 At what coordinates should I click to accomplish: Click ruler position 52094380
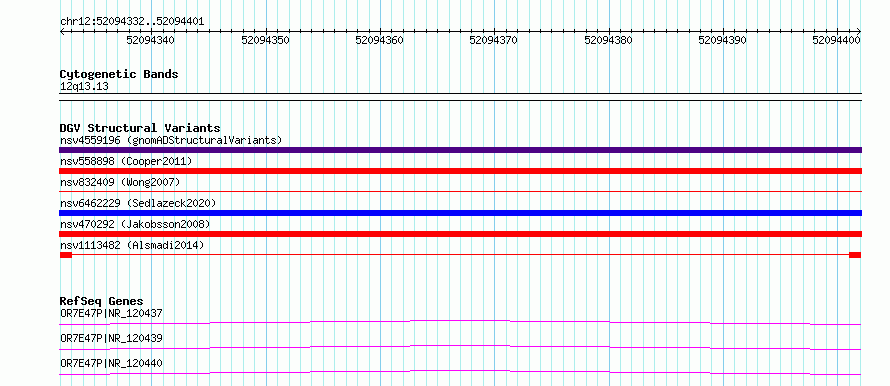click(x=608, y=40)
